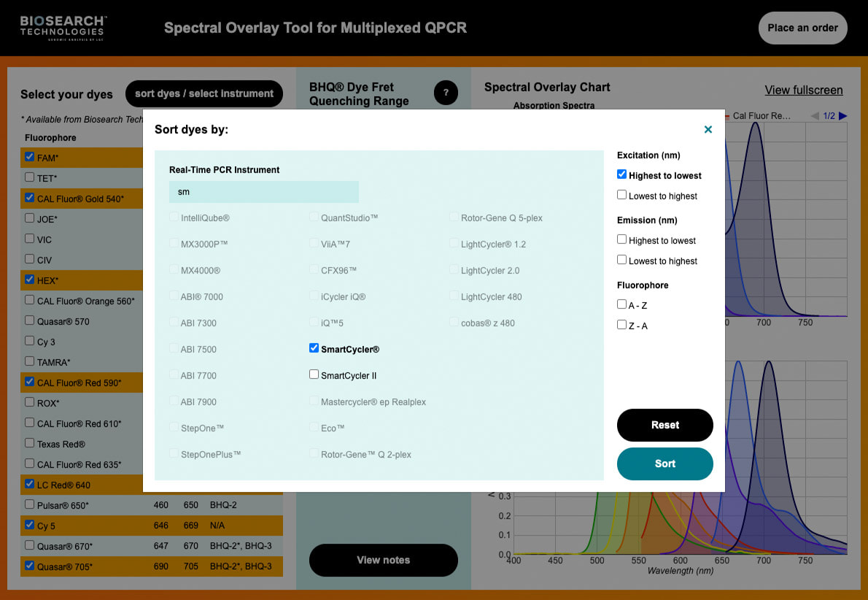This screenshot has width=868, height=600.
Task: Check the Cy 3 dye
Action: 29,342
